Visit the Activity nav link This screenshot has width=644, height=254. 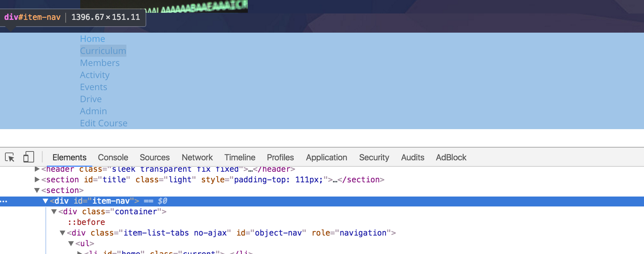pyautogui.click(x=95, y=75)
